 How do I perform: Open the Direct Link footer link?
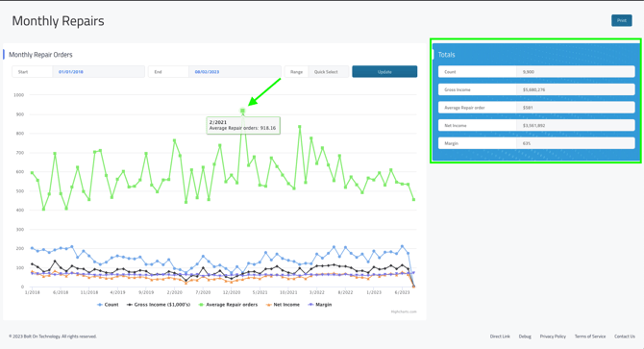(500, 337)
